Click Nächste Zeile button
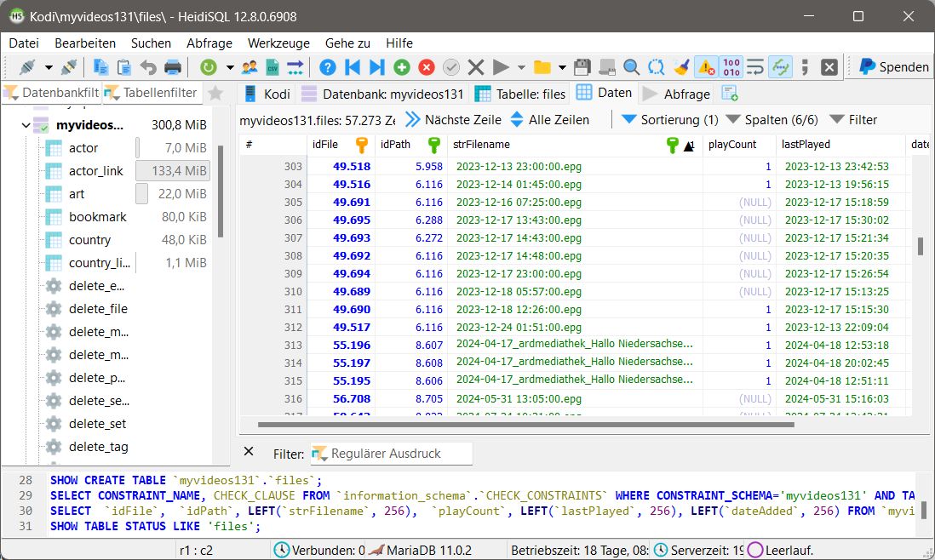 click(x=454, y=120)
